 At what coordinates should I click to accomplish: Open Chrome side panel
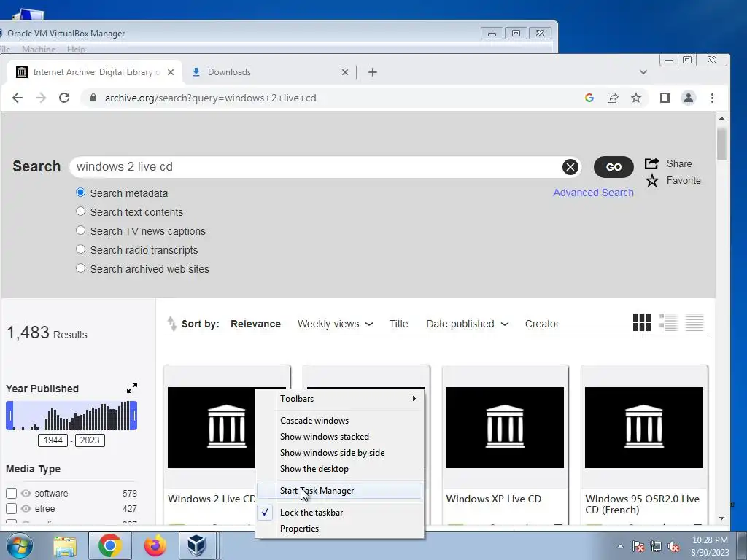[665, 98]
